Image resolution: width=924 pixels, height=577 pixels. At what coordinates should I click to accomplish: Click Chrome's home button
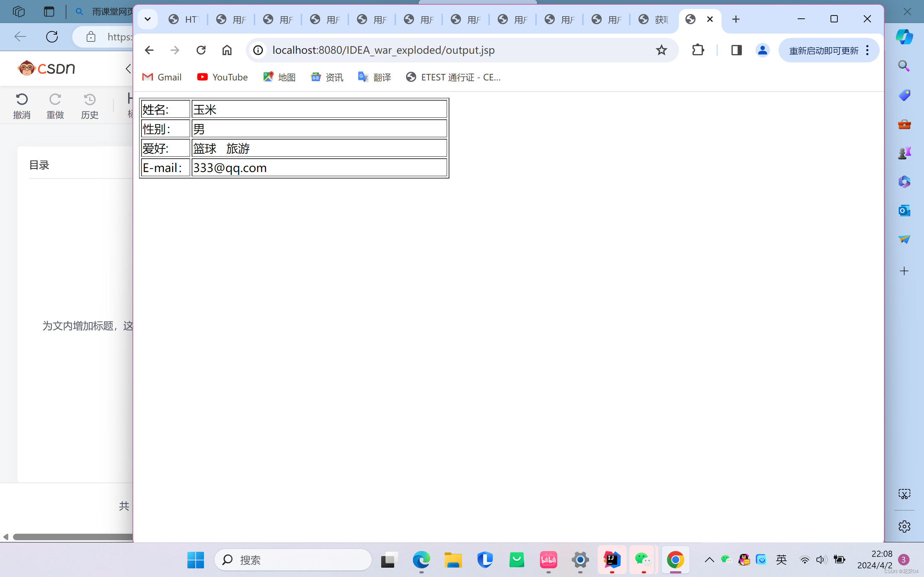pyautogui.click(x=227, y=50)
